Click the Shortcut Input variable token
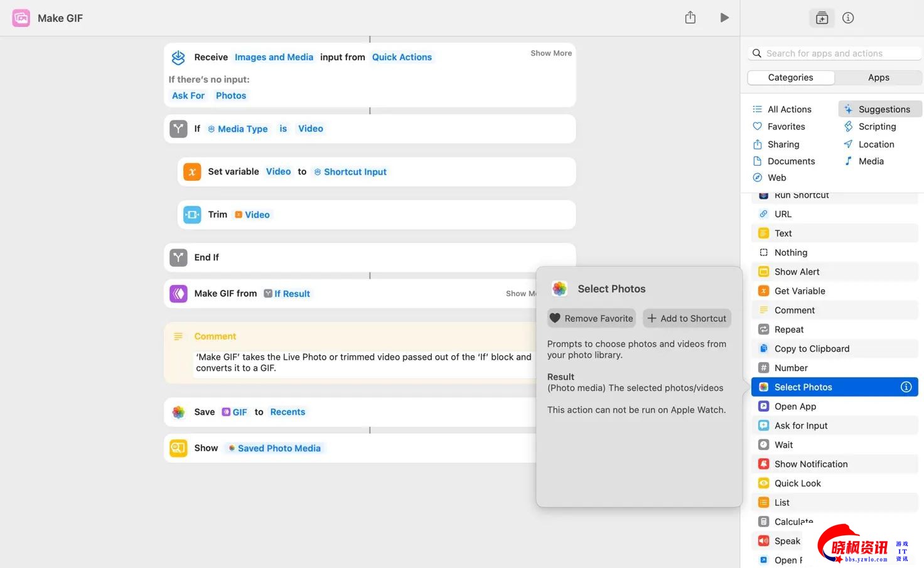This screenshot has height=568, width=924. point(350,172)
